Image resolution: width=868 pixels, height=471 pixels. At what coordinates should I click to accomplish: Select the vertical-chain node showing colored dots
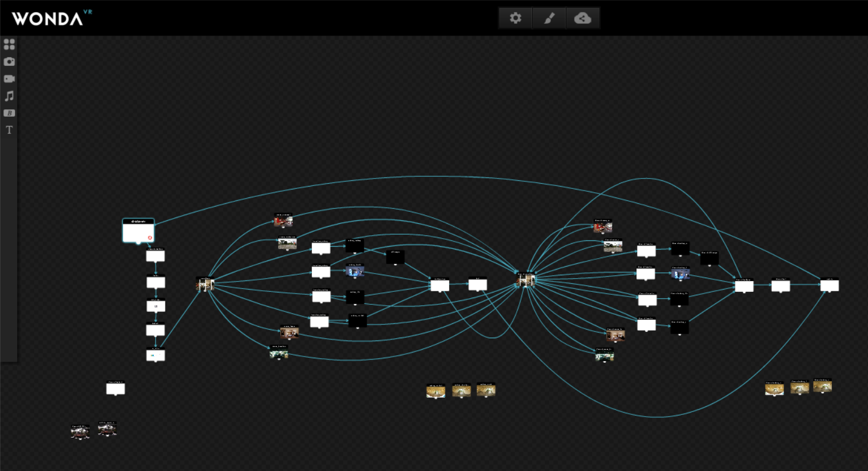(156, 355)
